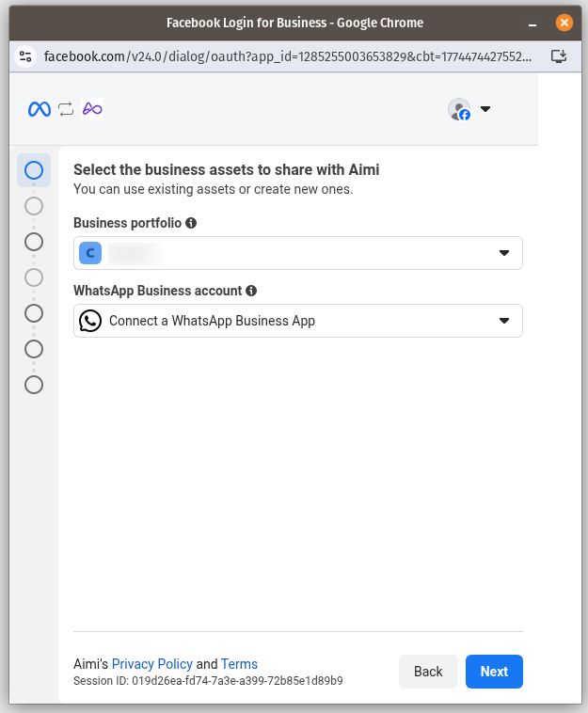The width and height of the screenshot is (588, 713).
Task: Click Business portfolio info icon
Action: pos(191,223)
